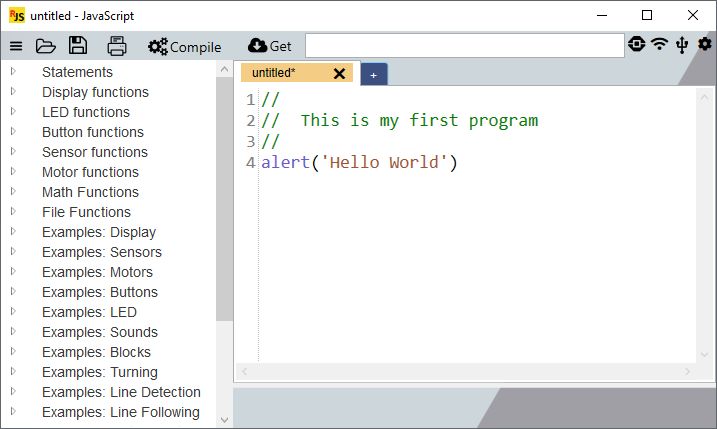Close the untitled* tab
The height and width of the screenshot is (429, 717).
pyautogui.click(x=339, y=74)
